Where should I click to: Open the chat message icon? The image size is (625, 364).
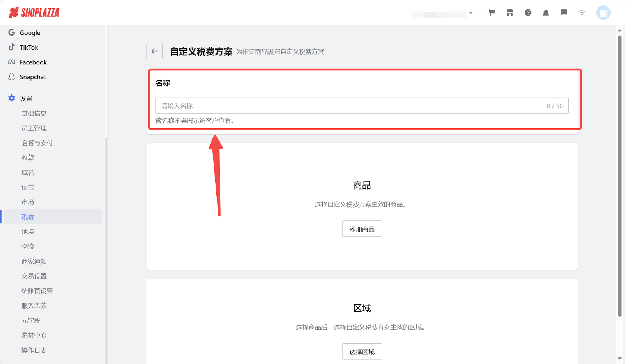point(564,12)
